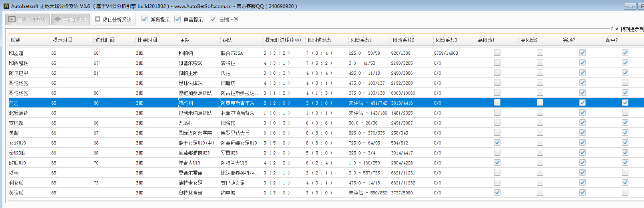Click the 主队 column header

(185, 40)
